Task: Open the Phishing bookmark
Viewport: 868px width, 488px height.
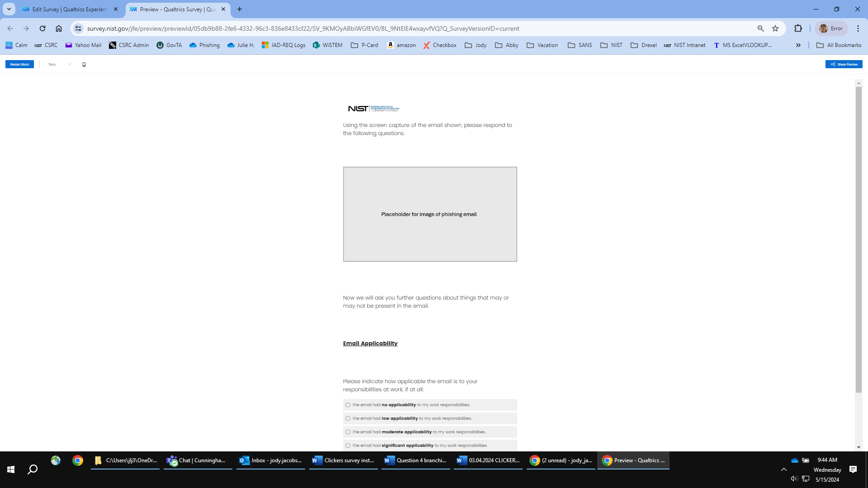Action: (x=204, y=45)
